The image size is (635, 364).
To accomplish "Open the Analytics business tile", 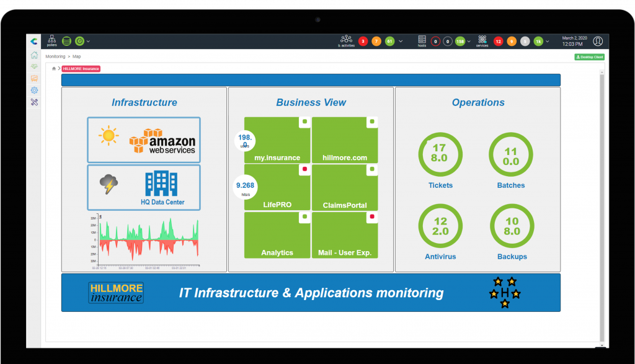I will pos(277,235).
